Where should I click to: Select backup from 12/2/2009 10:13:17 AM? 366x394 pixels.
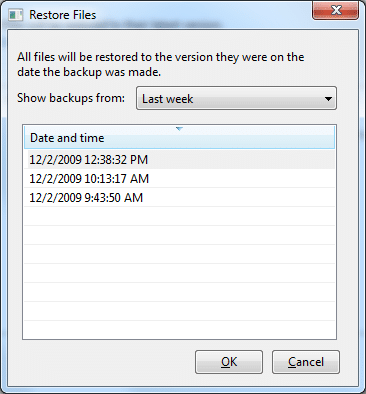179,179
